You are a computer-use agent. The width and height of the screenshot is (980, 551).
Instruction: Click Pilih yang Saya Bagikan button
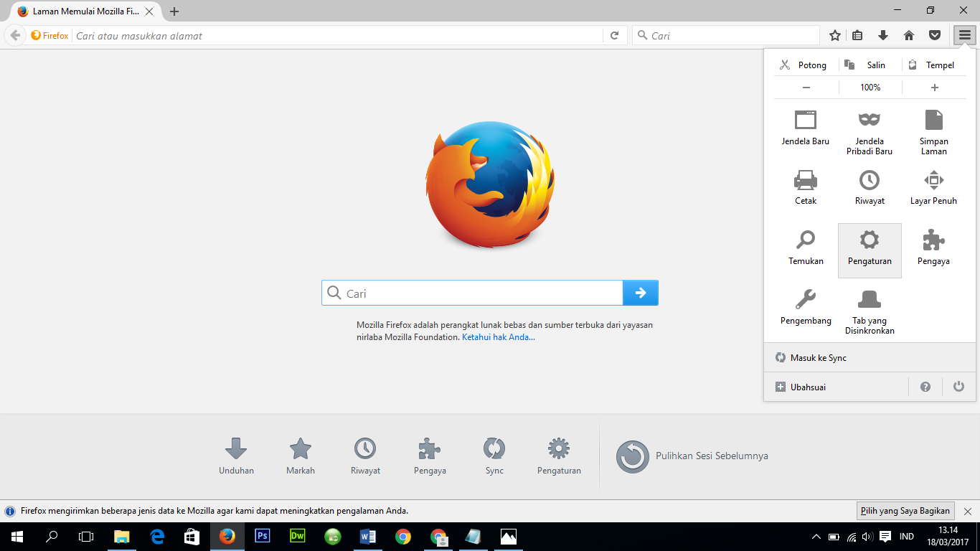point(905,511)
